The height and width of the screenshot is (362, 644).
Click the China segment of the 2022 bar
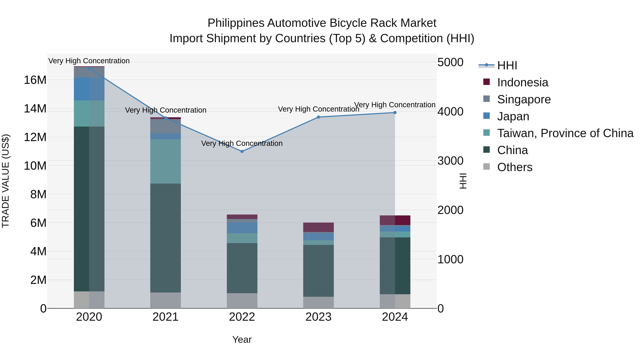point(242,268)
